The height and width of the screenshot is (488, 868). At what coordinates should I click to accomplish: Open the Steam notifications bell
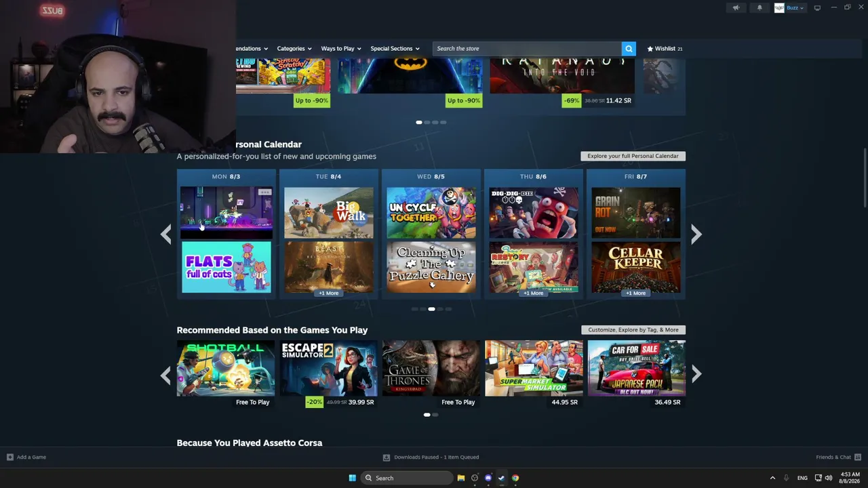tap(759, 8)
